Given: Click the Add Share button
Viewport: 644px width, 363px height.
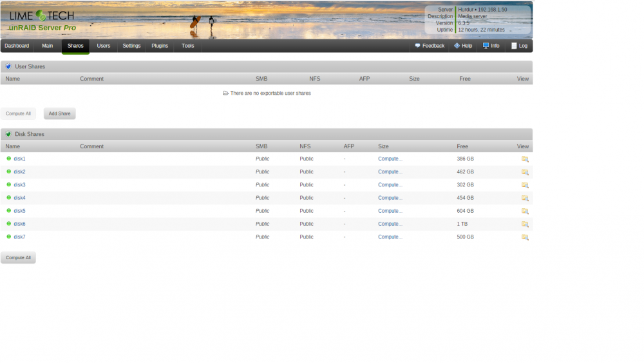Looking at the screenshot, I should (x=59, y=113).
